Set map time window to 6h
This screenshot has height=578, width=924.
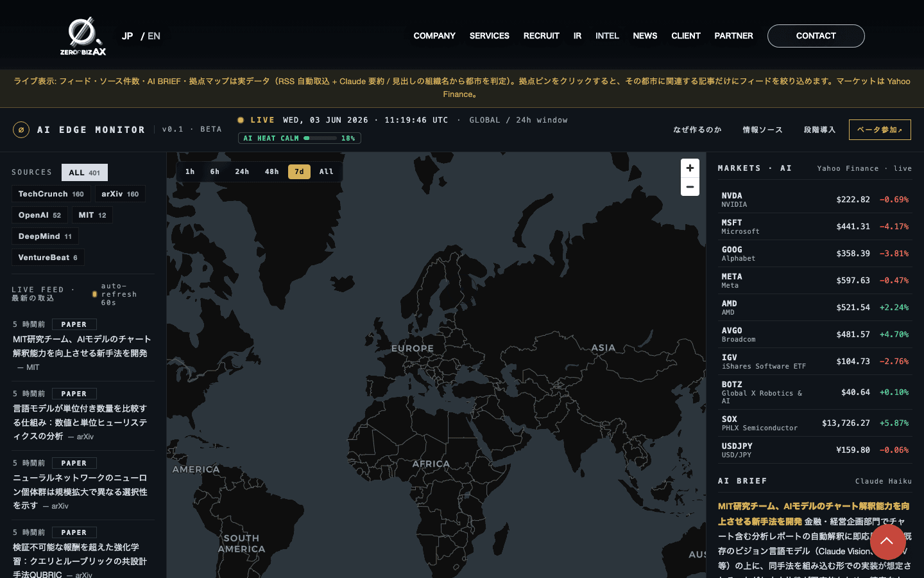coord(215,171)
